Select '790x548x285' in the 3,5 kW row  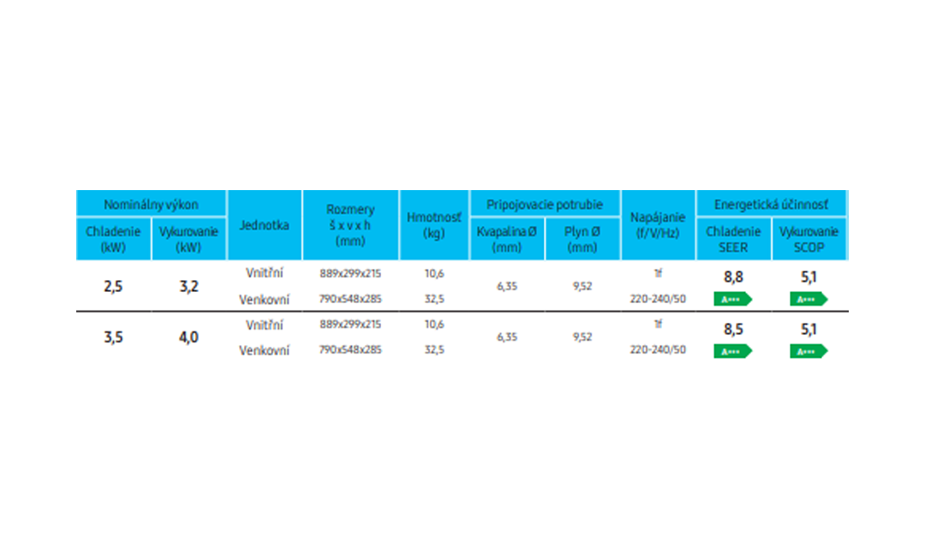(350, 349)
